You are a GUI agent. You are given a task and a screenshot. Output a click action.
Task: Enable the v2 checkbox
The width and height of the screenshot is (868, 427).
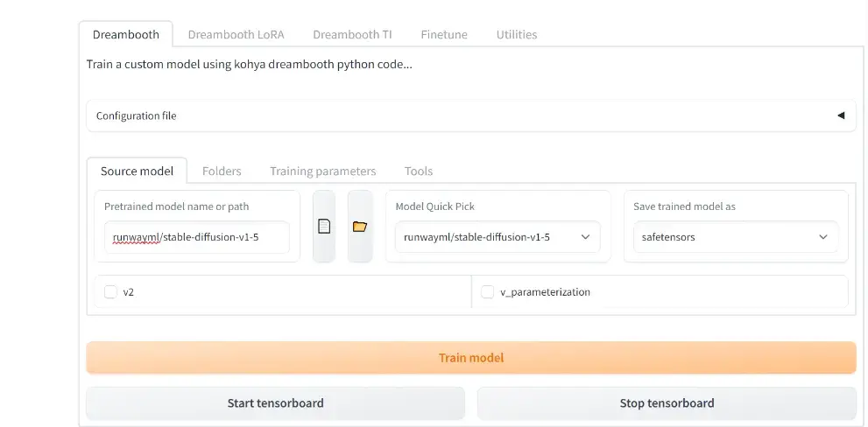(111, 292)
